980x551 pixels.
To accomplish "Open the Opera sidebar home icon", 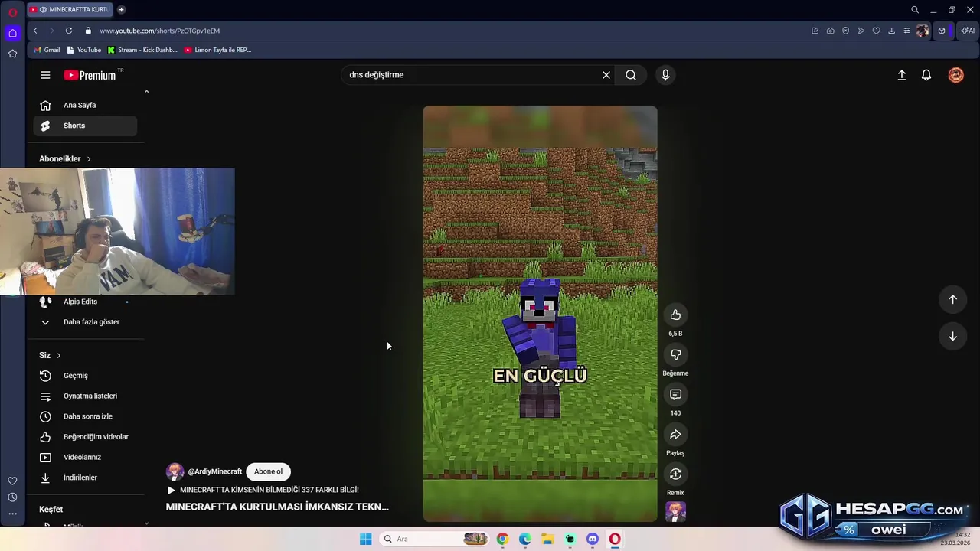I will tap(12, 33).
